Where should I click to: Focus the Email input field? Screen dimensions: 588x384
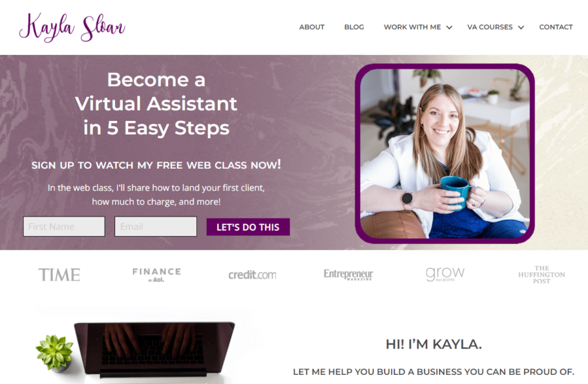click(156, 226)
